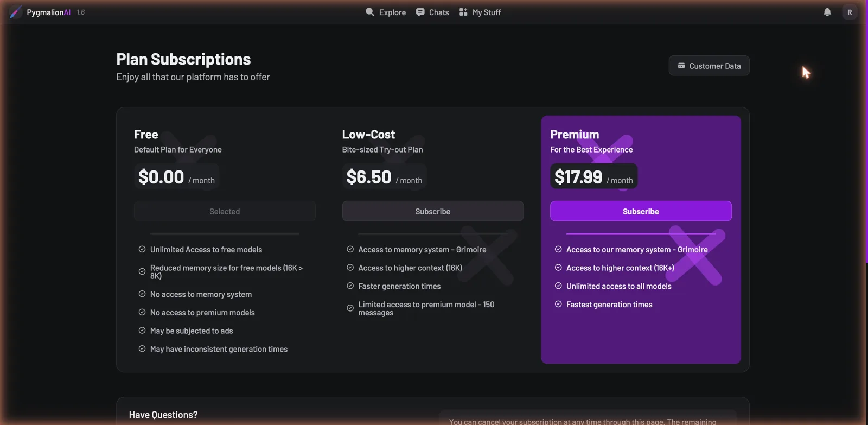
Task: Click the Free plan heading
Action: (x=146, y=134)
